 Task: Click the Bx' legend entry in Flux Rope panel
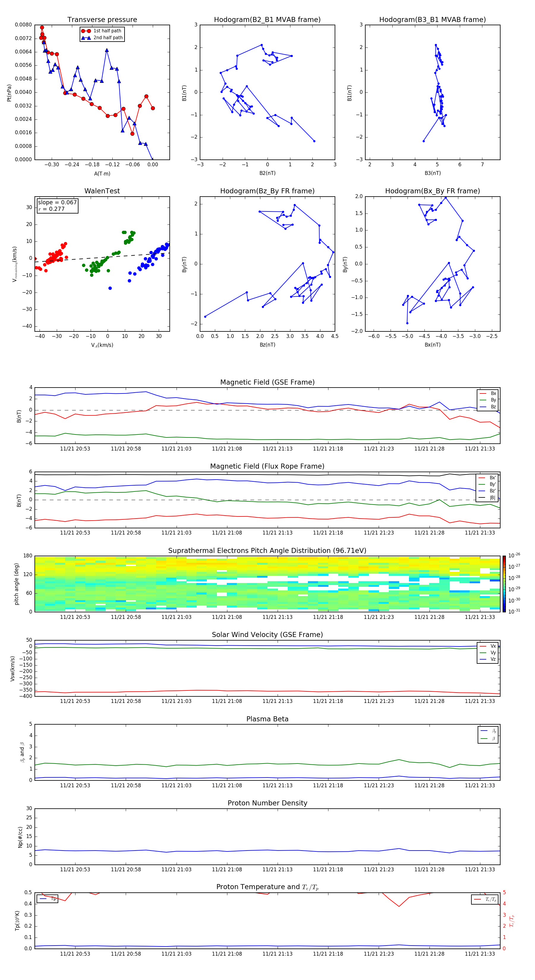[487, 478]
